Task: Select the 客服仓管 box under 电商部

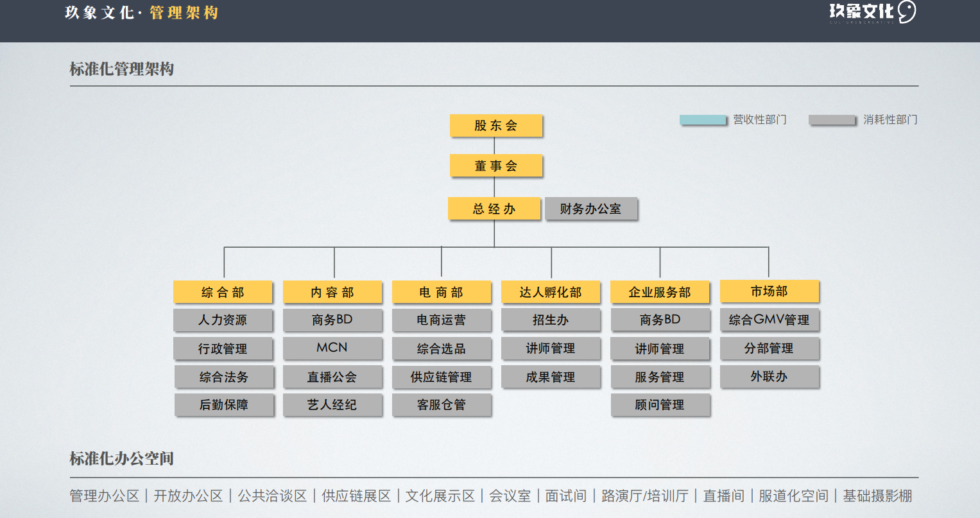Action: (x=442, y=405)
